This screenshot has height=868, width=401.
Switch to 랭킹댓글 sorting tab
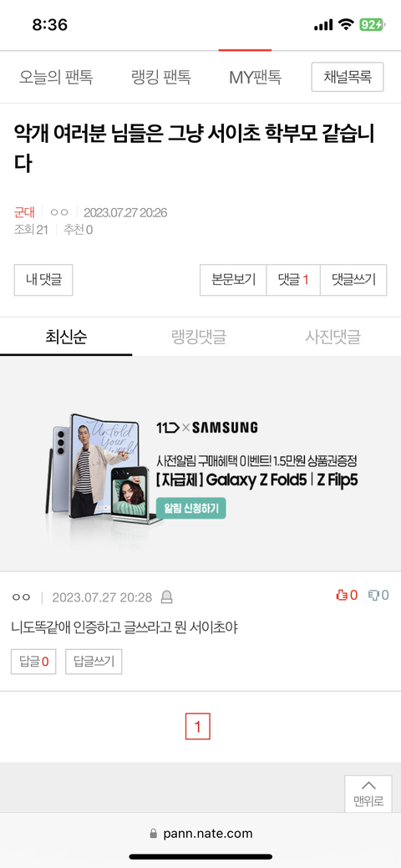[199, 337]
